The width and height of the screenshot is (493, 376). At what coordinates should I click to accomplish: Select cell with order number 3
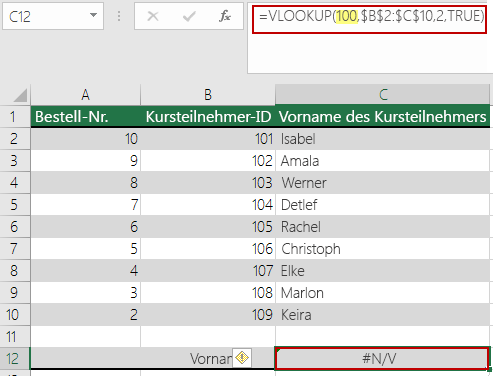[x=86, y=293]
